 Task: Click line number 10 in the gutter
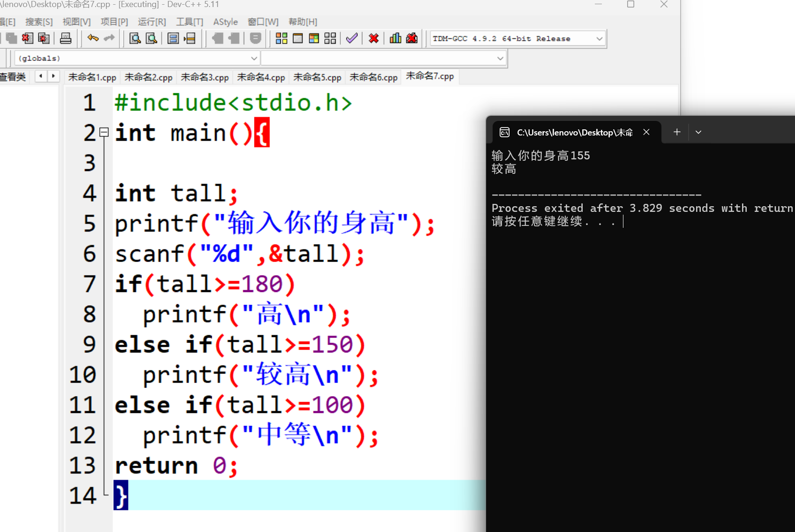coord(82,375)
